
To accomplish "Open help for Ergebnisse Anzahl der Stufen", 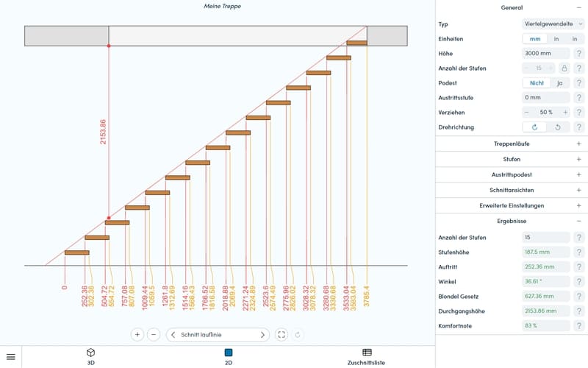I will coord(579,237).
